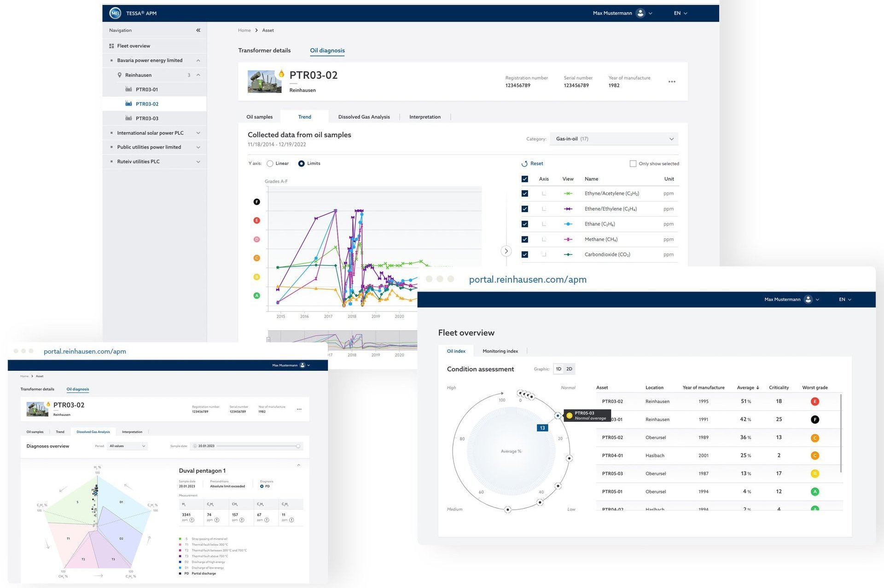This screenshot has height=588, width=884.
Task: Click the circular right-arrow next to chart
Action: pyautogui.click(x=506, y=251)
